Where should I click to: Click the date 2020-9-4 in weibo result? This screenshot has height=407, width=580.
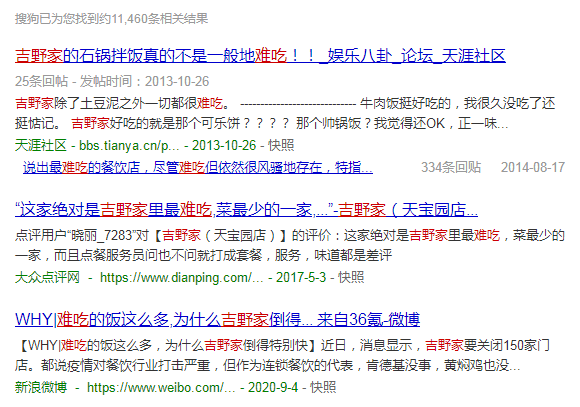[273, 387]
